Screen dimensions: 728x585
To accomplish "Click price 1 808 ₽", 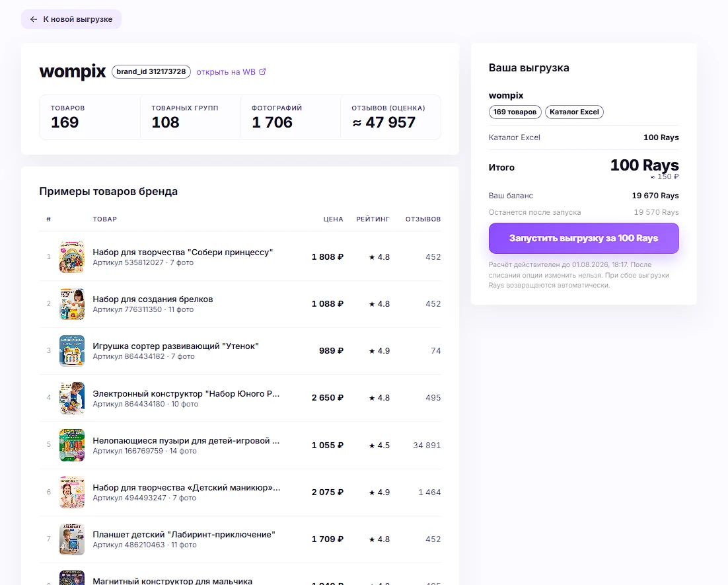I will (x=327, y=257).
